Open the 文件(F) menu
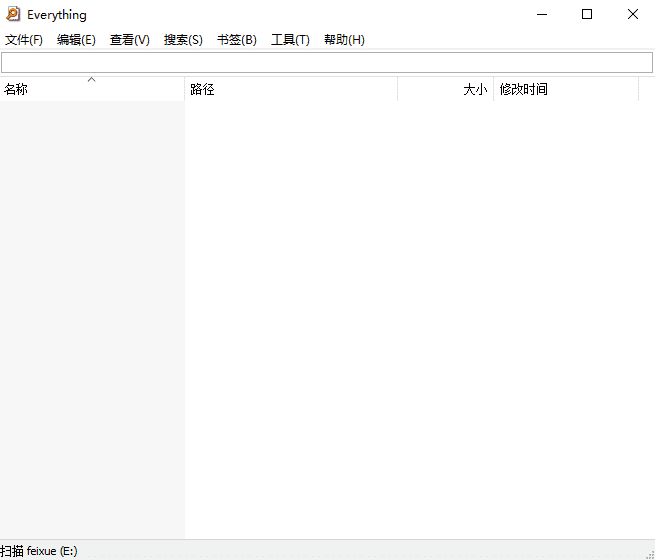 point(24,40)
